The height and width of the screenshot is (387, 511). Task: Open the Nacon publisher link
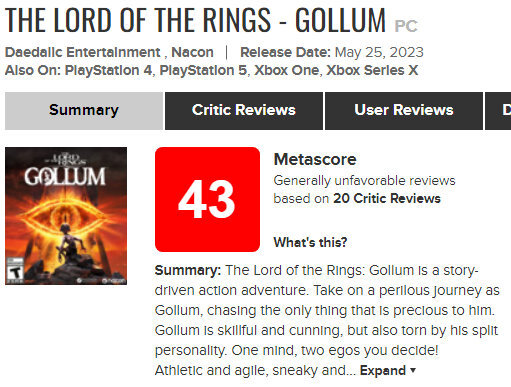coord(192,52)
